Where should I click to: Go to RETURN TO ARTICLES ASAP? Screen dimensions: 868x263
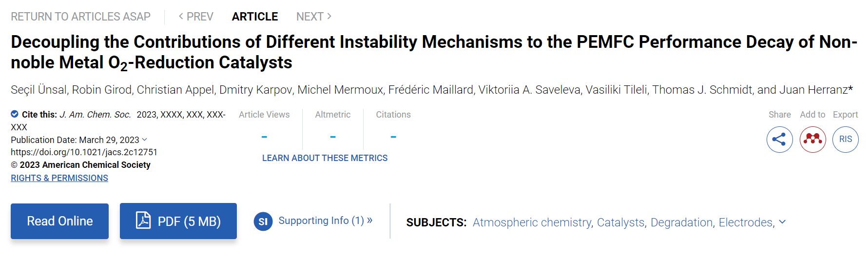(80, 17)
